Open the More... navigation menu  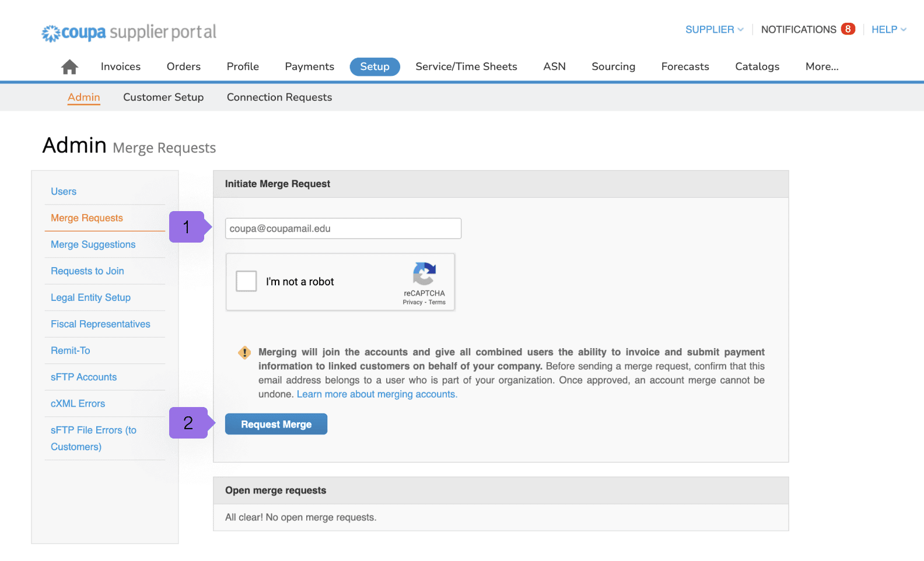(822, 66)
